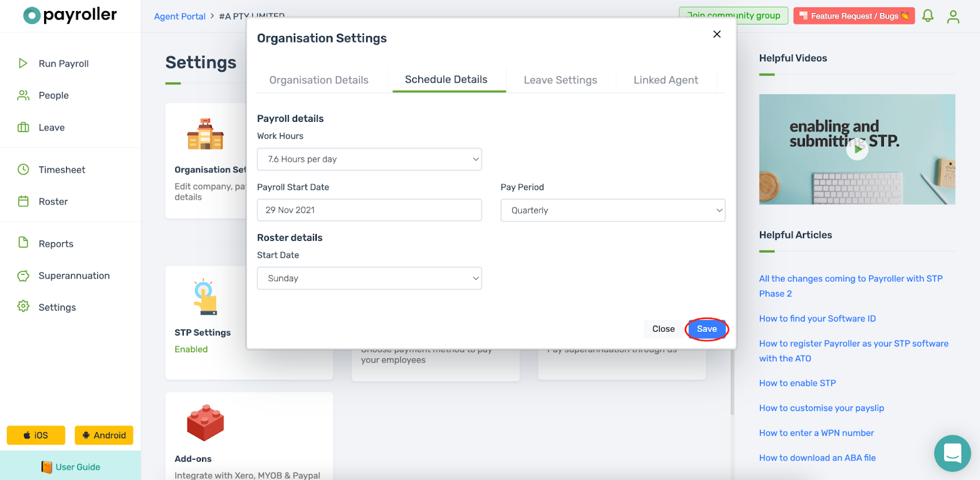Click the Payroll Start Date field
980x480 pixels.
369,210
